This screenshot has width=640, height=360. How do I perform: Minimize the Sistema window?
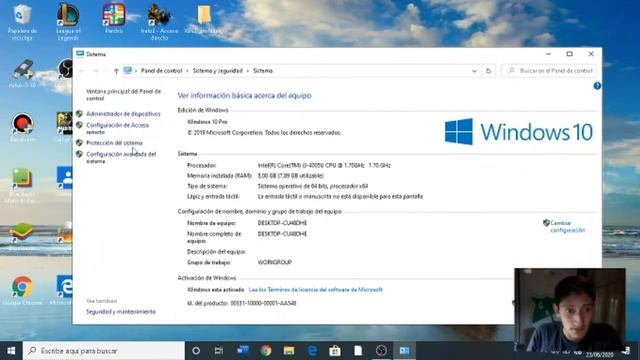tap(548, 54)
